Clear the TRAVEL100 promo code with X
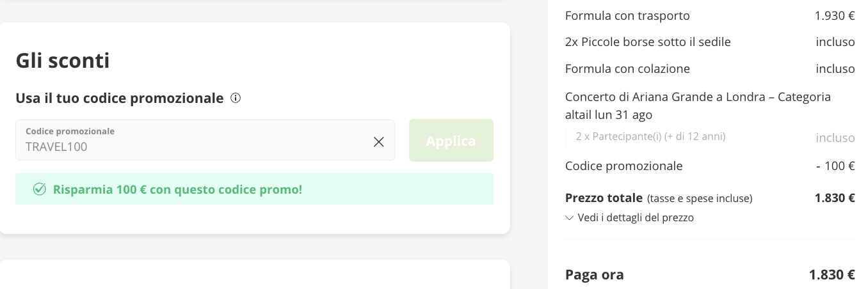868x289 pixels. tap(379, 142)
